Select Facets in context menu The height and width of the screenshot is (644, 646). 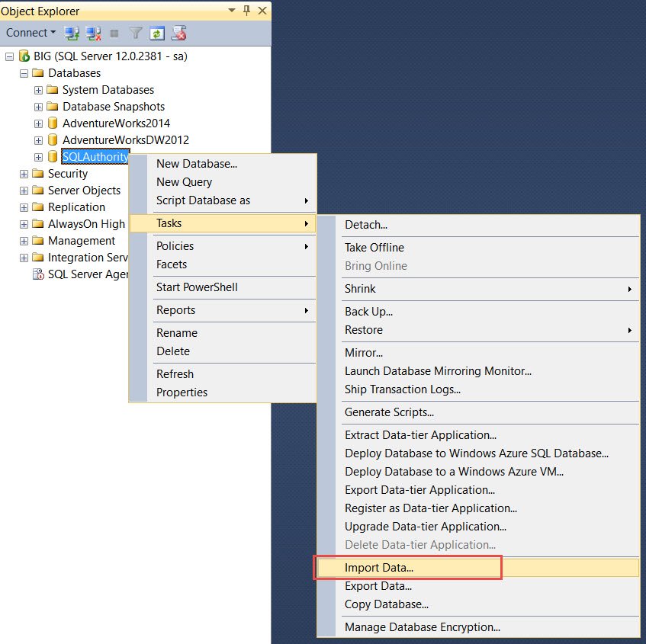click(223, 264)
